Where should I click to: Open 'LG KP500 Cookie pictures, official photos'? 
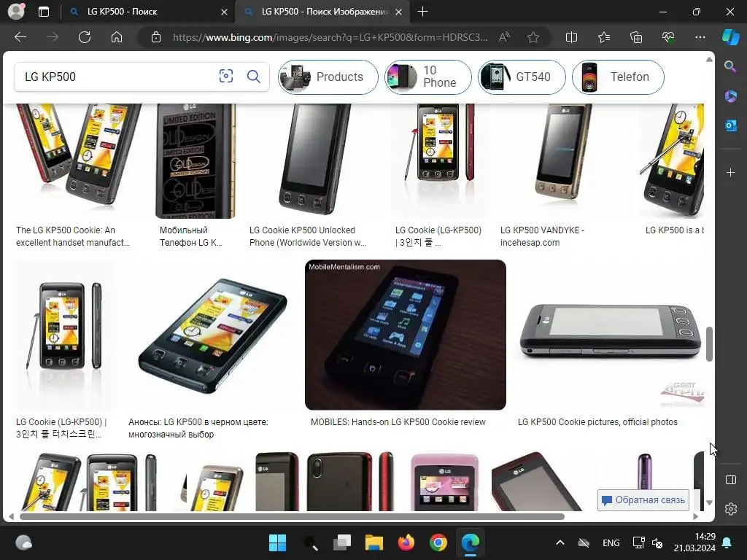click(597, 422)
